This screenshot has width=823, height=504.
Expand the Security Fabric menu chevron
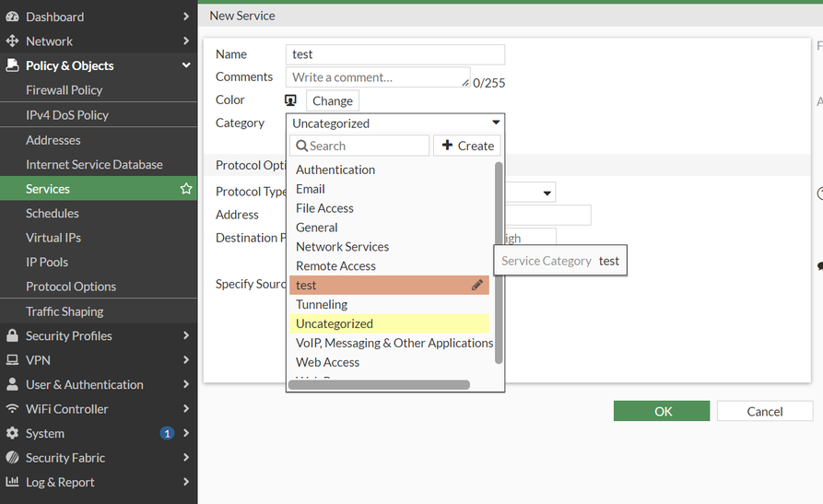pos(186,458)
